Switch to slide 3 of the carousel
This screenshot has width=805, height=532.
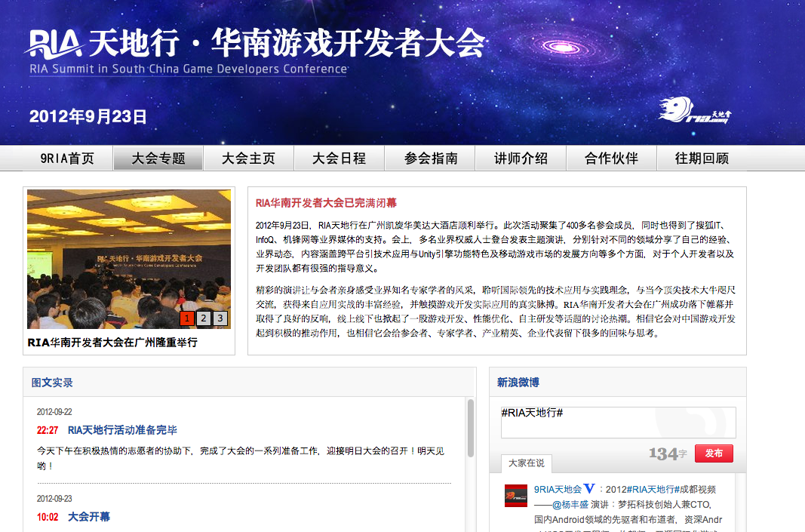[220, 318]
